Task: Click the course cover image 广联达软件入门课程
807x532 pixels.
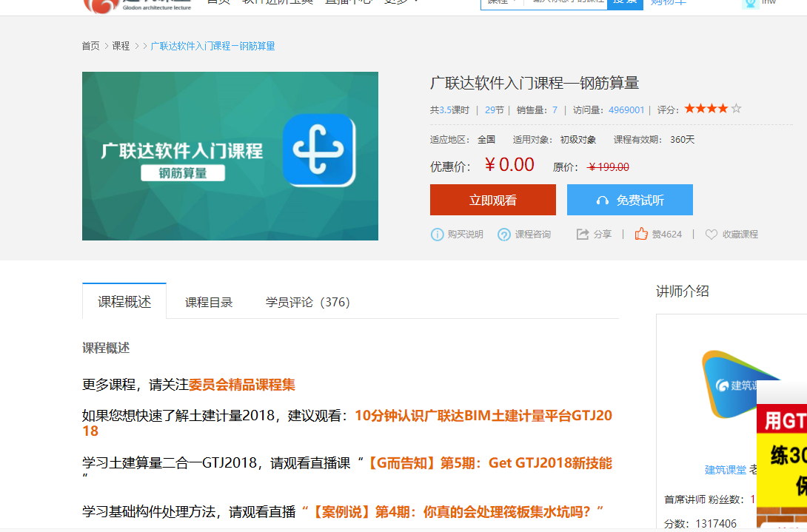Action: [x=230, y=156]
